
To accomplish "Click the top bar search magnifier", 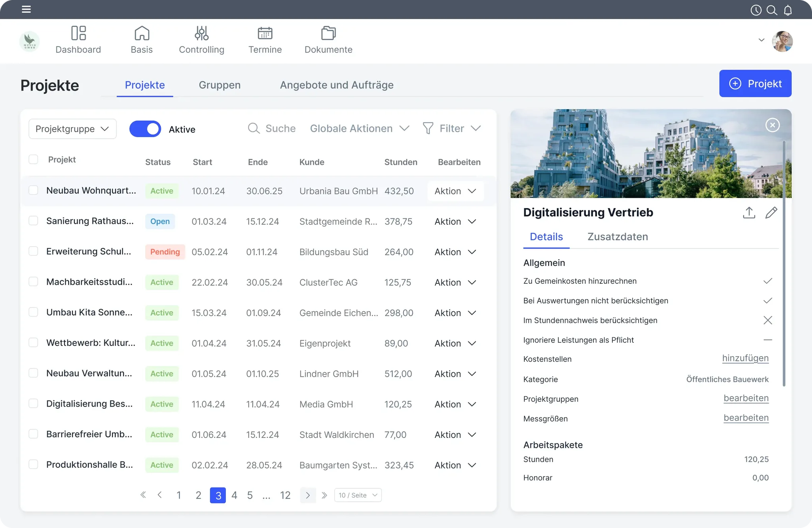I will pyautogui.click(x=772, y=10).
